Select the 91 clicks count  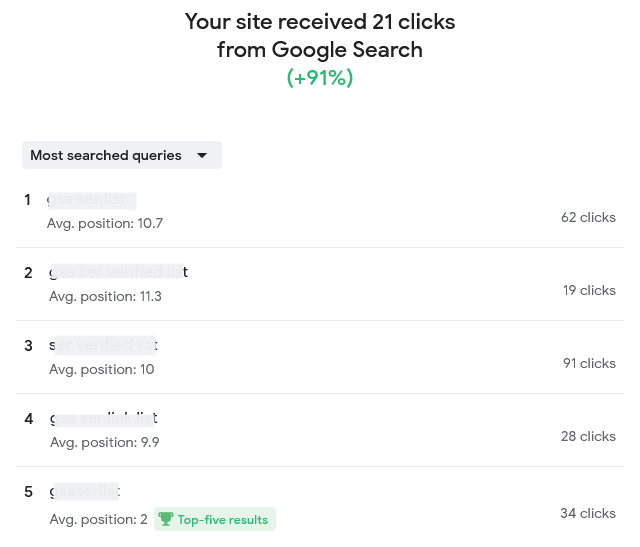click(x=589, y=363)
